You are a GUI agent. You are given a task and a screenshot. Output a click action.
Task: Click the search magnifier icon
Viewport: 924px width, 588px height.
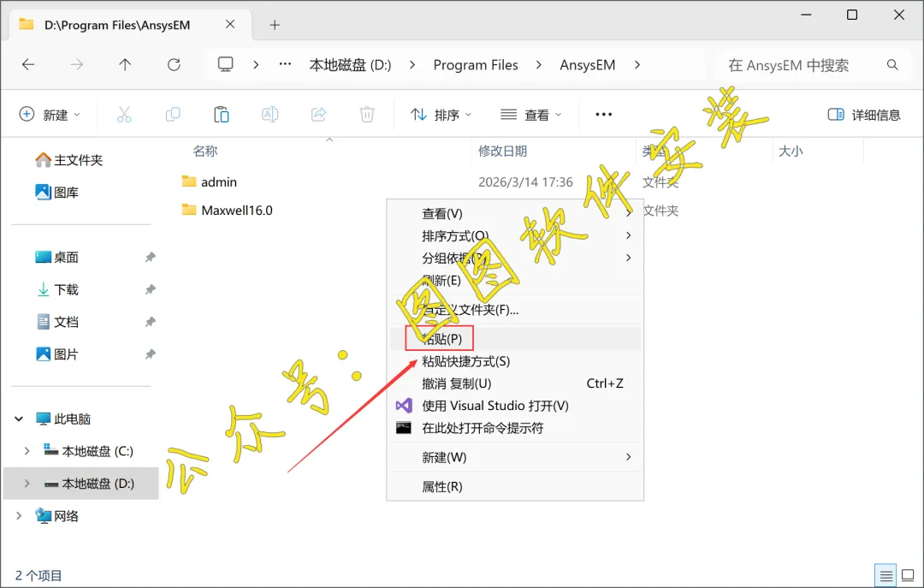[x=892, y=65]
